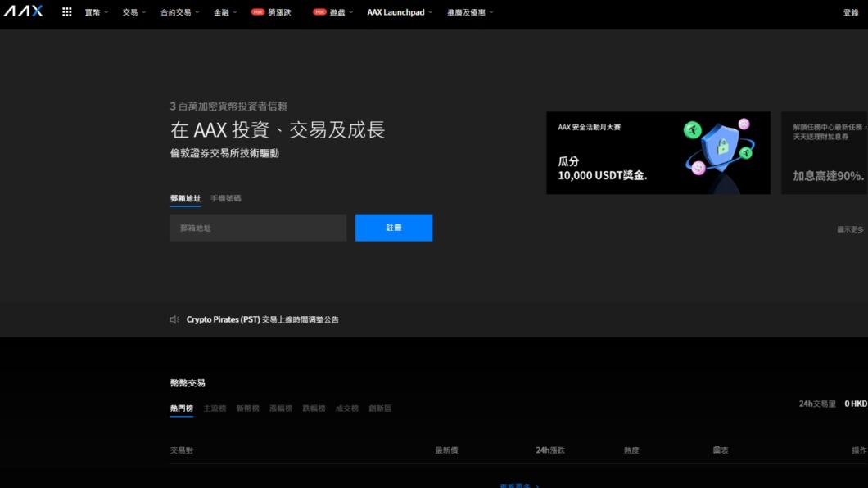The height and width of the screenshot is (488, 868).
Task: Click the 幣幣交易 section heading
Action: pos(188,383)
